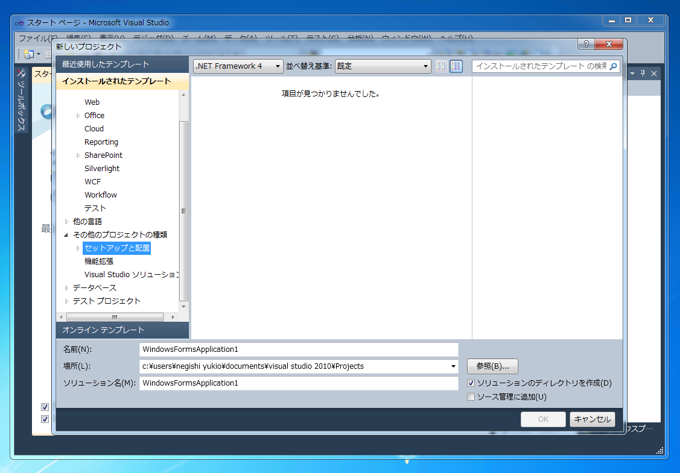Expand the '他の言語' tree node
The height and width of the screenshot is (473, 680).
pos(66,222)
